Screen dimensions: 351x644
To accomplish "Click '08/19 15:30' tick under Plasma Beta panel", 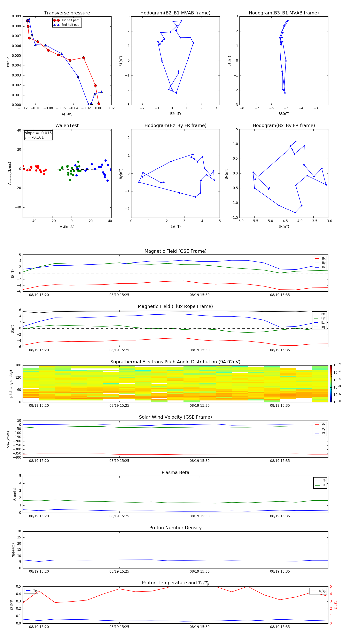I will (199, 516).
